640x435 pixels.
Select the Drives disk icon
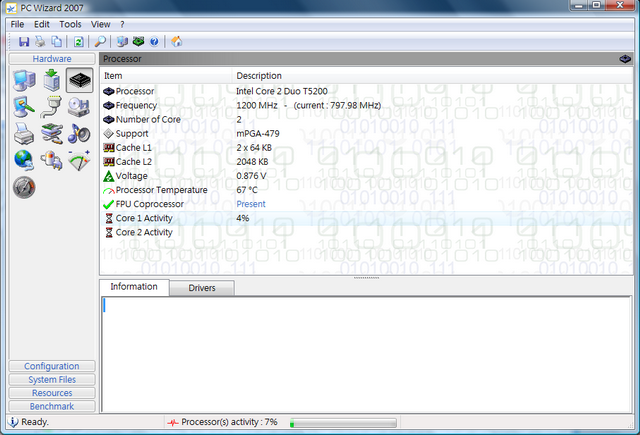[x=79, y=107]
